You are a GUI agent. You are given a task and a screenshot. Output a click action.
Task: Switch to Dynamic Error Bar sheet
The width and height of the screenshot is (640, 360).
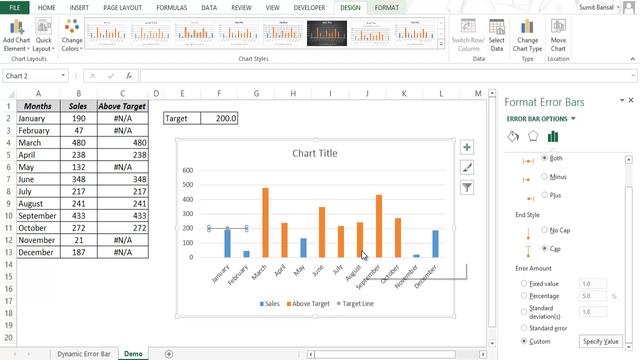84,354
